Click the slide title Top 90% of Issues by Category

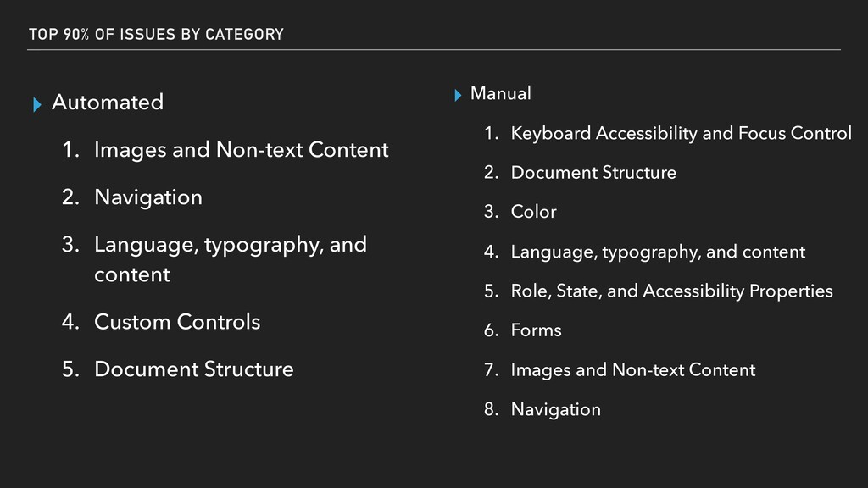click(156, 34)
